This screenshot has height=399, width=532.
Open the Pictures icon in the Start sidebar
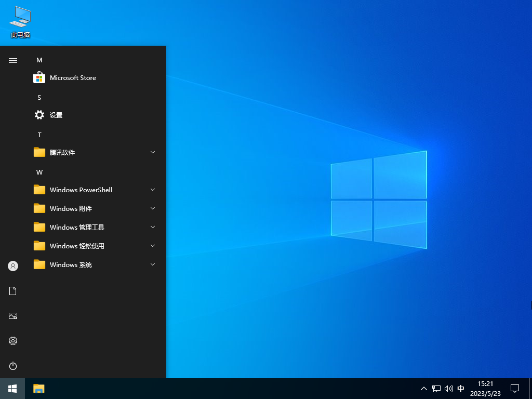(12, 315)
